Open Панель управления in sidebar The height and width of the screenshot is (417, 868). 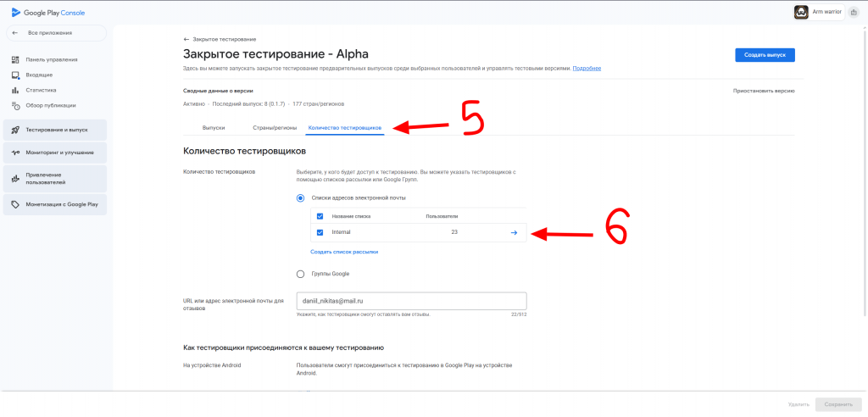(x=52, y=59)
